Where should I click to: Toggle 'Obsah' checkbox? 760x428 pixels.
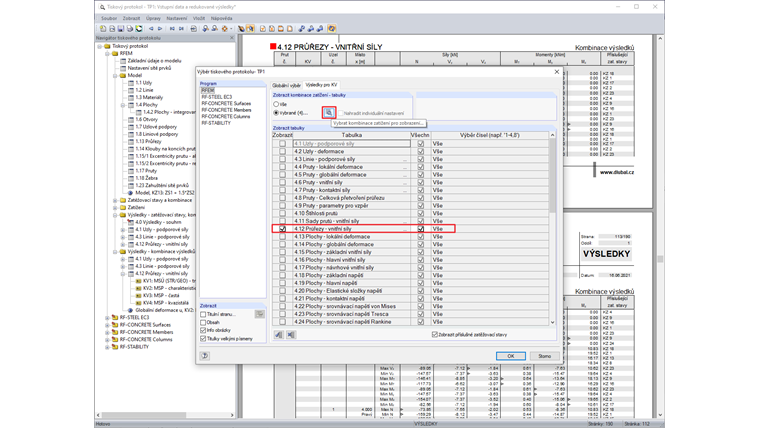[203, 322]
